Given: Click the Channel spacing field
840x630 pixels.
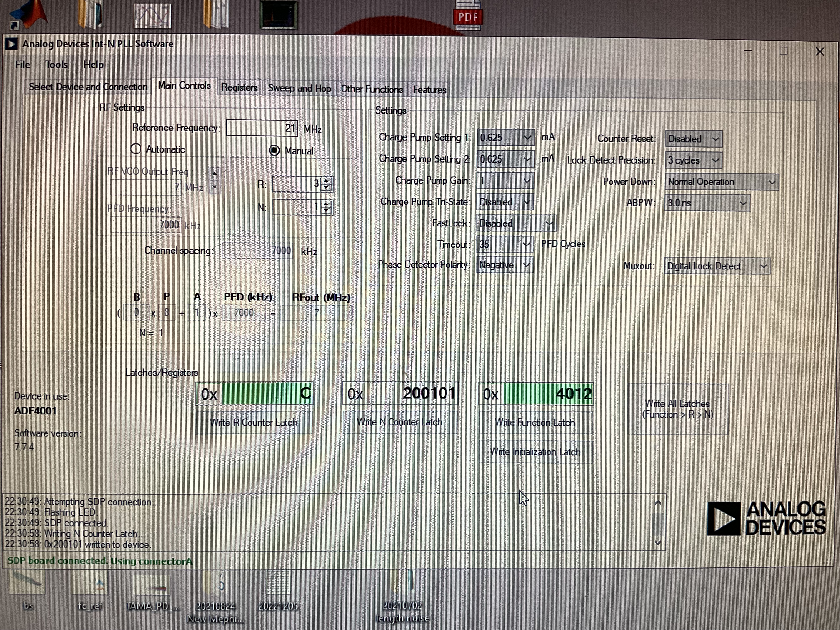Looking at the screenshot, I should (x=258, y=251).
